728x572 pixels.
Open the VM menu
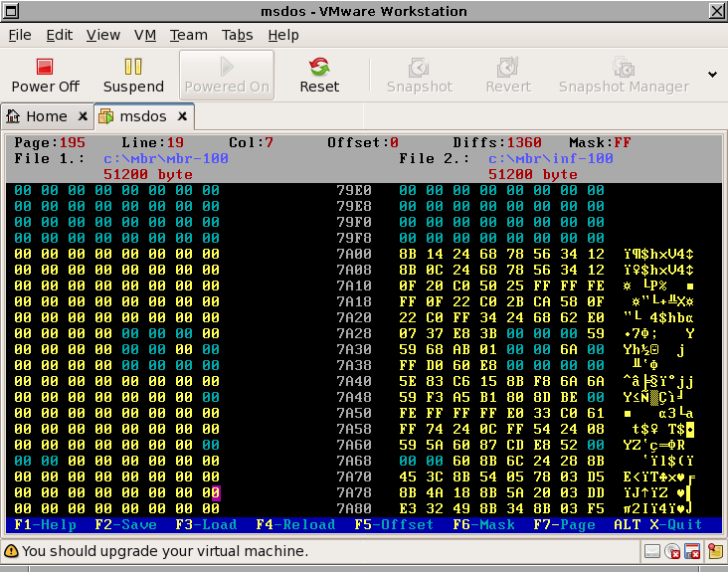(145, 35)
